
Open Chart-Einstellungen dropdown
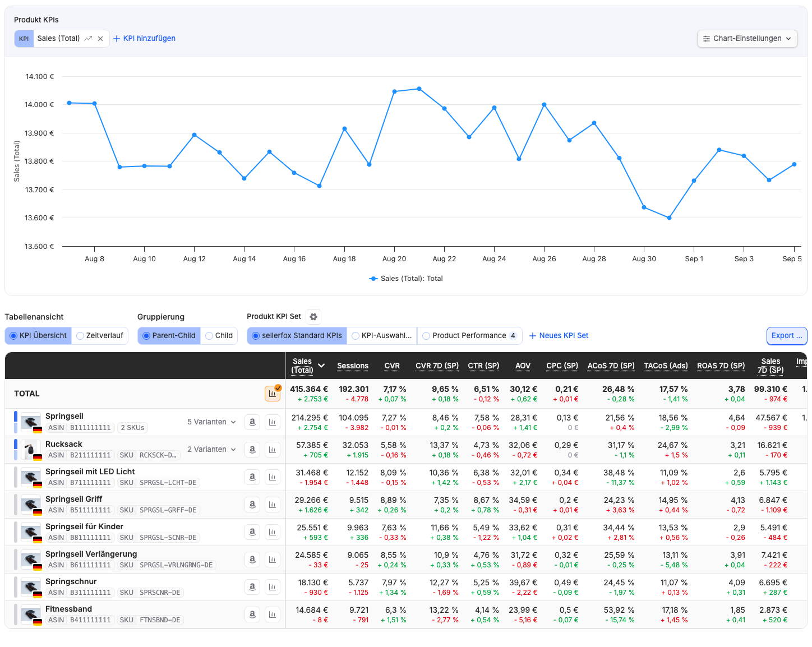(x=747, y=39)
